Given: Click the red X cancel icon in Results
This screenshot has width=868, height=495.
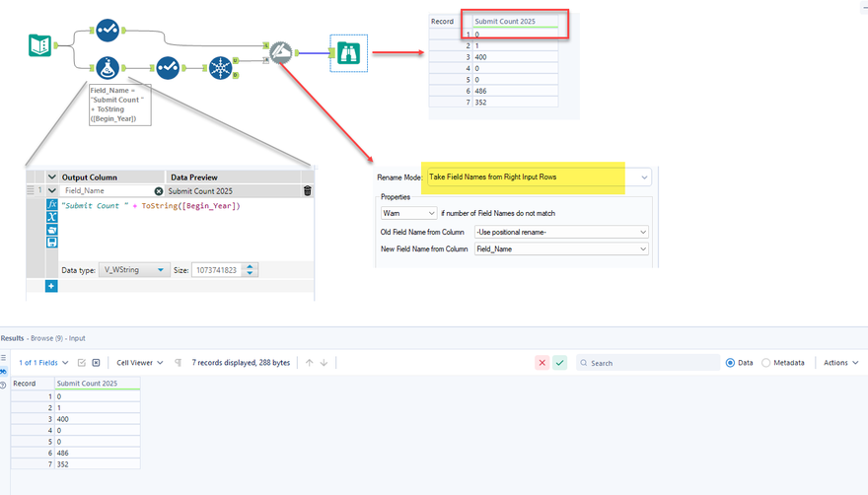Looking at the screenshot, I should click(542, 363).
